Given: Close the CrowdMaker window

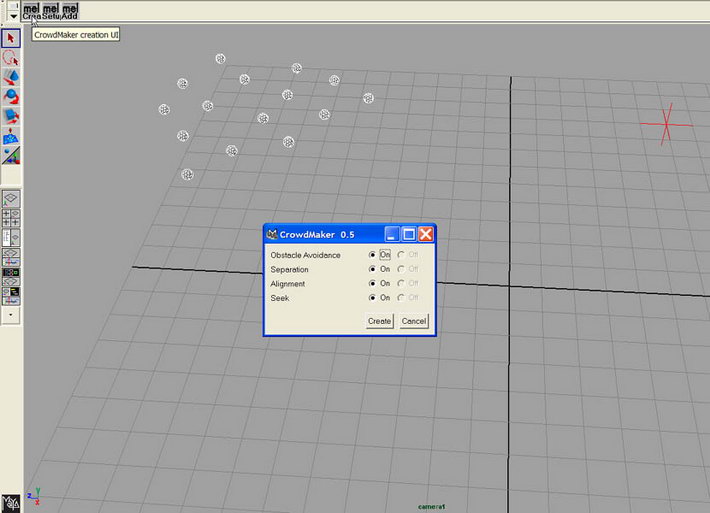Looking at the screenshot, I should (x=425, y=234).
